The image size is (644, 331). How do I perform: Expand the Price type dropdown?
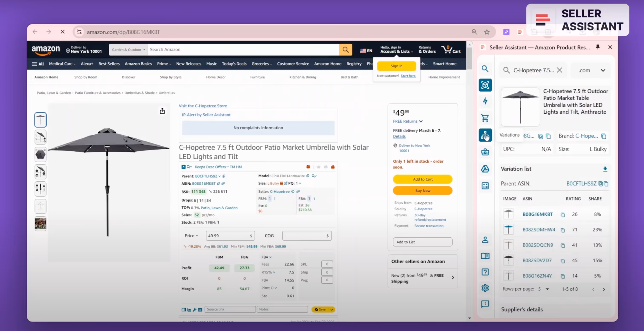point(191,235)
